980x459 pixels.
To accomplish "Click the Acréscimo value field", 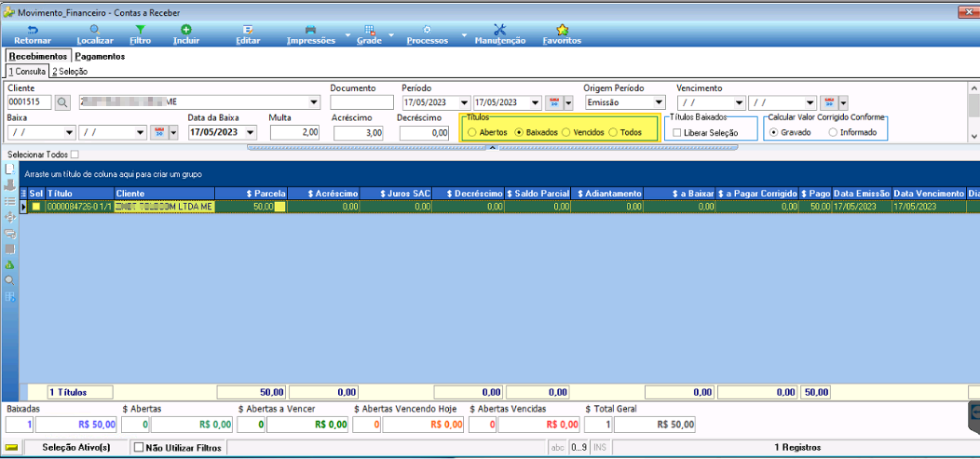I will pyautogui.click(x=359, y=132).
